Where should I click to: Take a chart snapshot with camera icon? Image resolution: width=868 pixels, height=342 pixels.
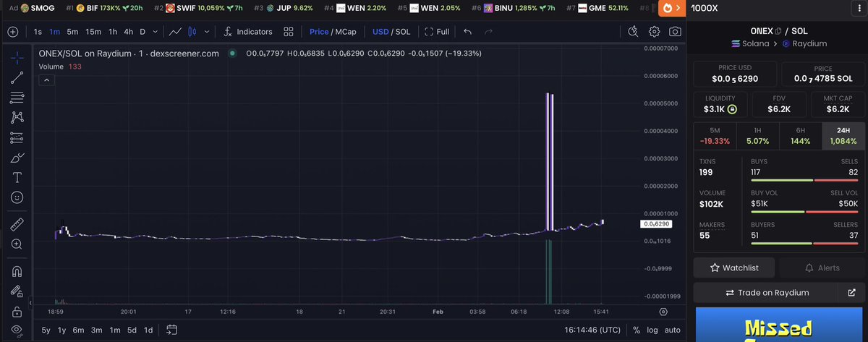(675, 32)
